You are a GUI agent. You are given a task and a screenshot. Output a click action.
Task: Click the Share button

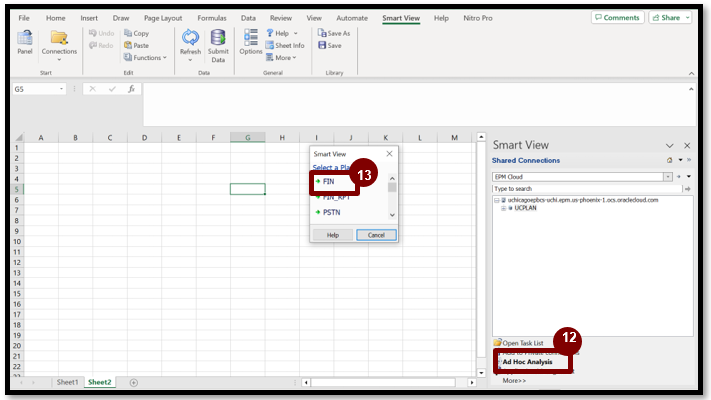671,18
